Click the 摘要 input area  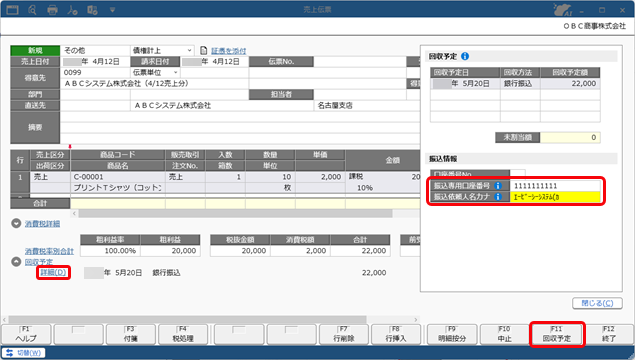[x=240, y=127]
